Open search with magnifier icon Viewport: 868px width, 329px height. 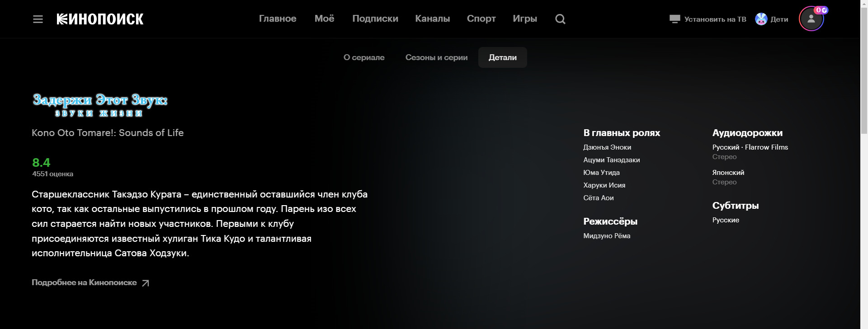point(560,19)
